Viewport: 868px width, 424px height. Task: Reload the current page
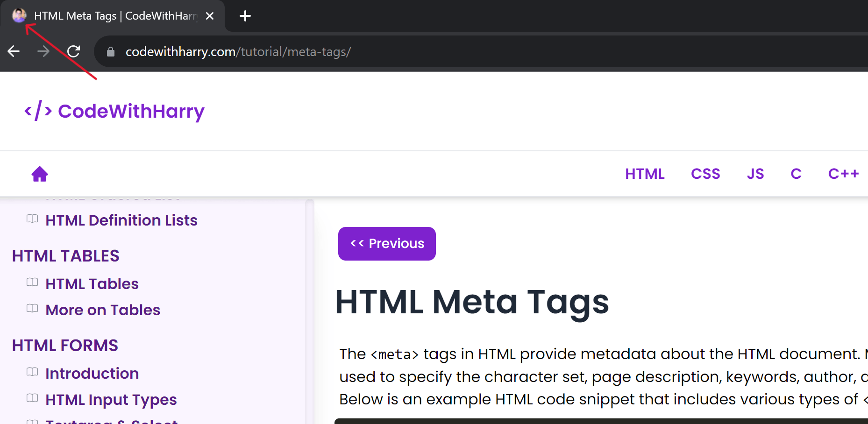74,51
